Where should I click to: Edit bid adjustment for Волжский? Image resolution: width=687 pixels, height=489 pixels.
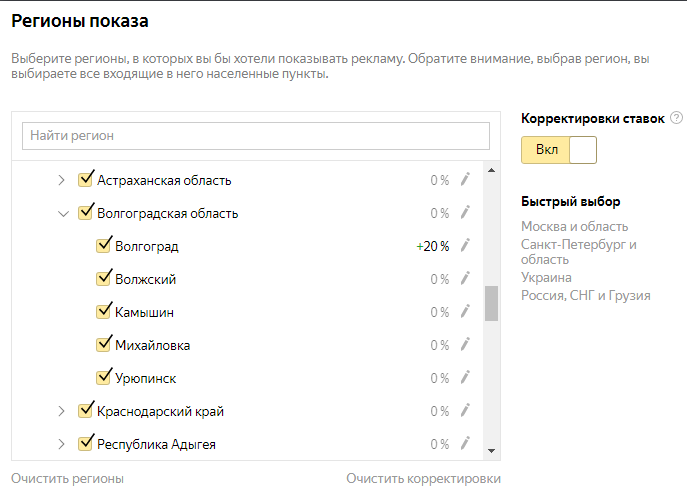click(x=465, y=279)
